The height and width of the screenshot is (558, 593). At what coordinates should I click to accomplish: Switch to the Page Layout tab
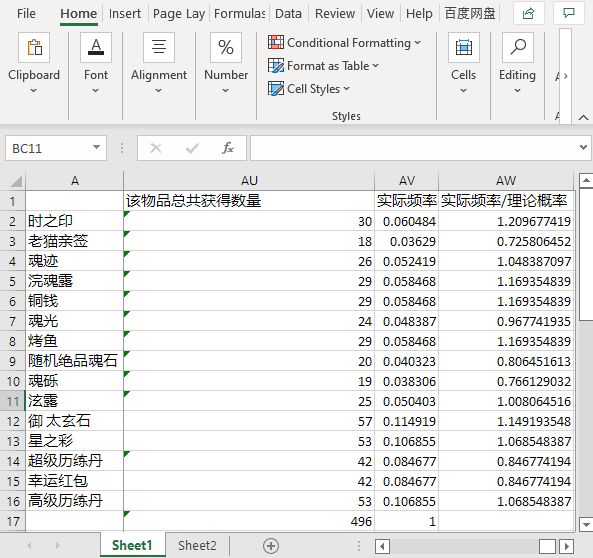pos(179,14)
